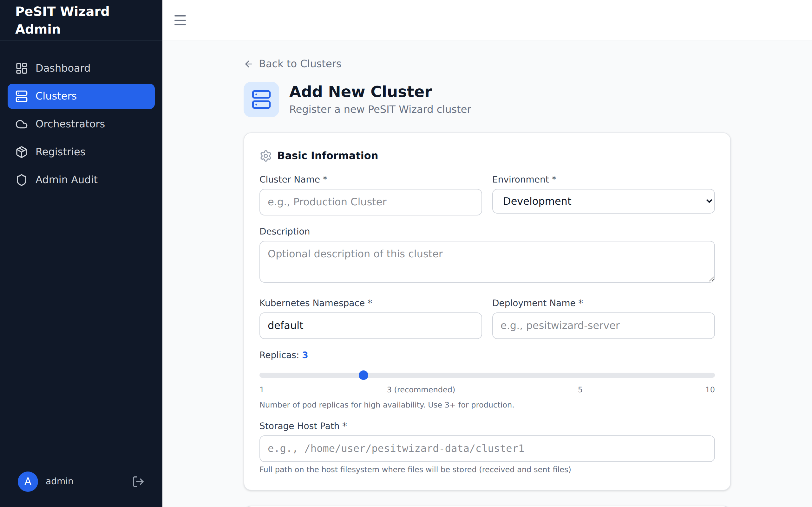812x507 pixels.
Task: Switch to the Clusters section
Action: (56, 96)
